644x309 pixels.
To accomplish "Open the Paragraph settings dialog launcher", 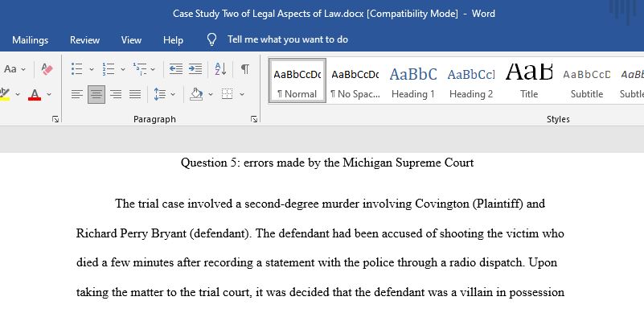I will (254, 119).
